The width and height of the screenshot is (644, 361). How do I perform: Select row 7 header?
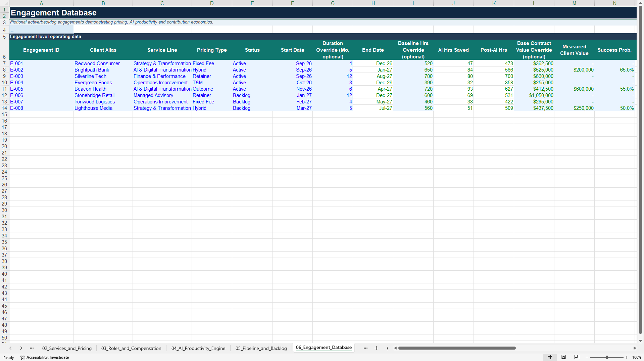click(4, 63)
